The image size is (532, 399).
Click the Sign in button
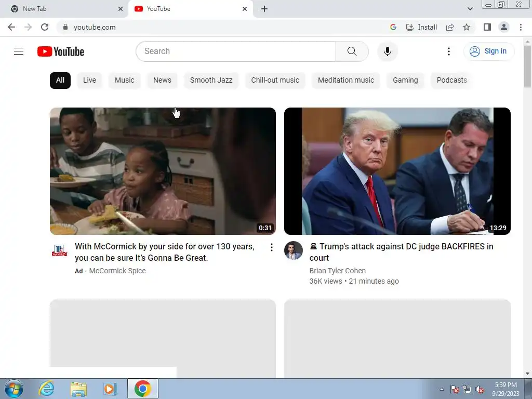point(488,51)
